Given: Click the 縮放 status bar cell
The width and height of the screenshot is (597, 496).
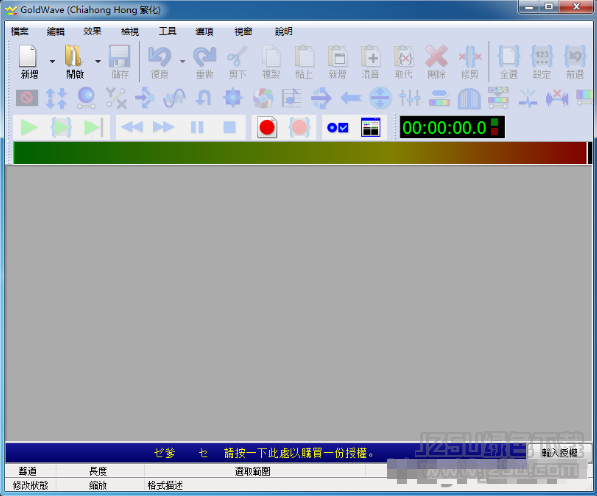Looking at the screenshot, I should (98, 485).
